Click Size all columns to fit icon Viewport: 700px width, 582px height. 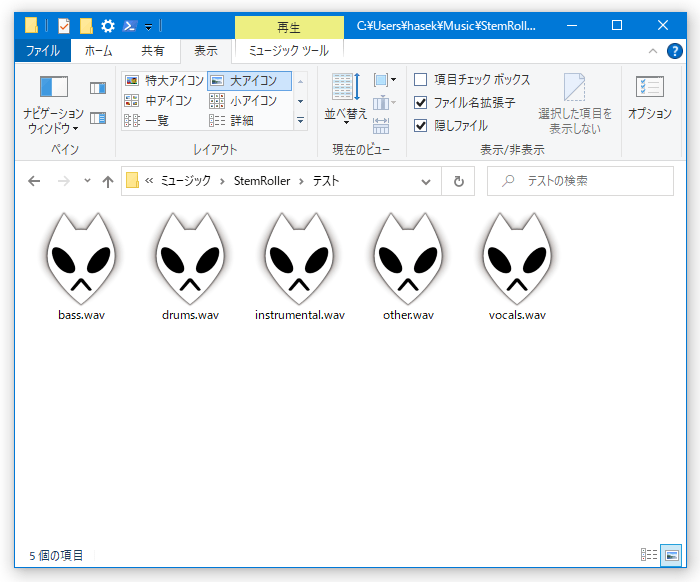coord(381,126)
